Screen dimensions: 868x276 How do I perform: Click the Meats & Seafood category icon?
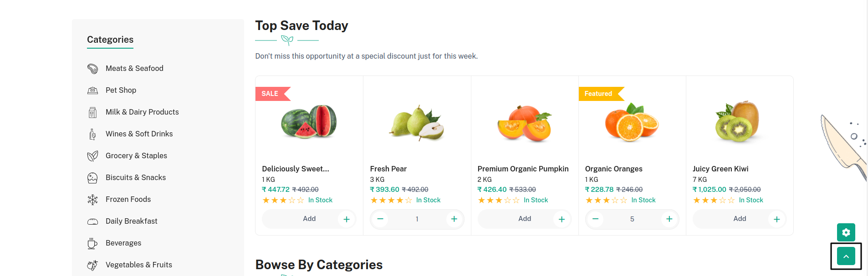[92, 69]
